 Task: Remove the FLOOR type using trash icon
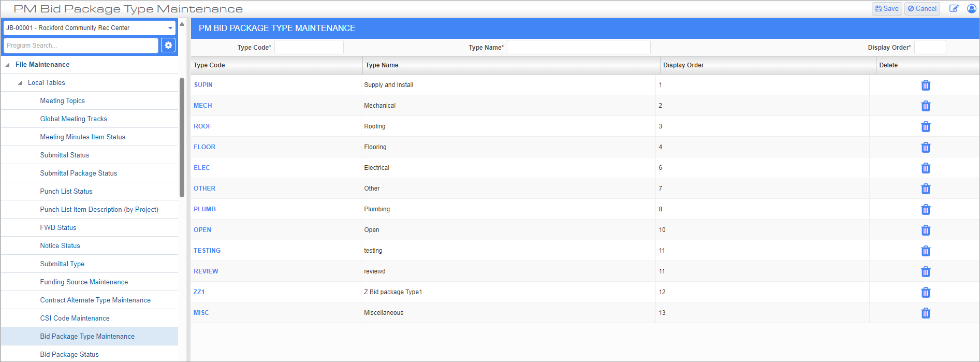[x=926, y=148]
